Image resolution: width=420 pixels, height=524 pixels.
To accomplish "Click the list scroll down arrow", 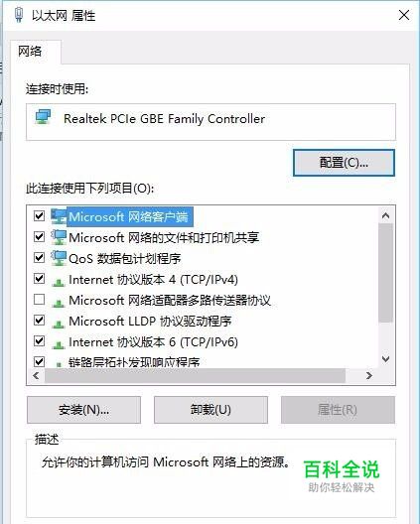I will coord(385,359).
